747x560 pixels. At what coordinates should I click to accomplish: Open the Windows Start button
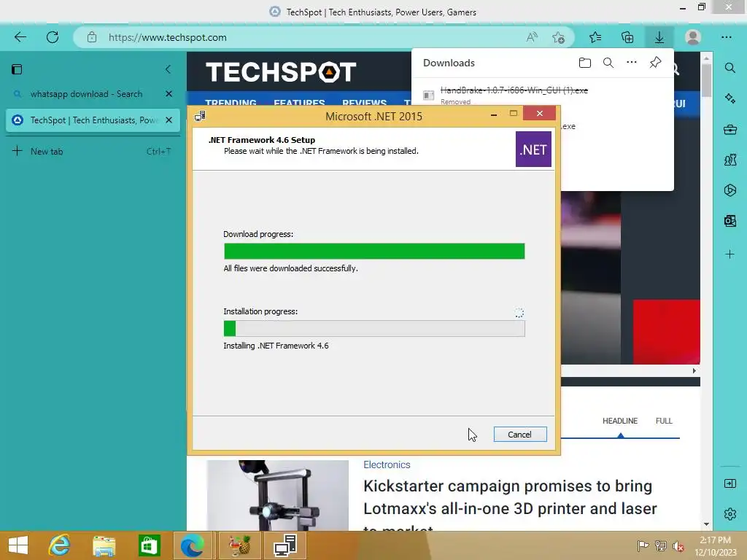pos(18,545)
